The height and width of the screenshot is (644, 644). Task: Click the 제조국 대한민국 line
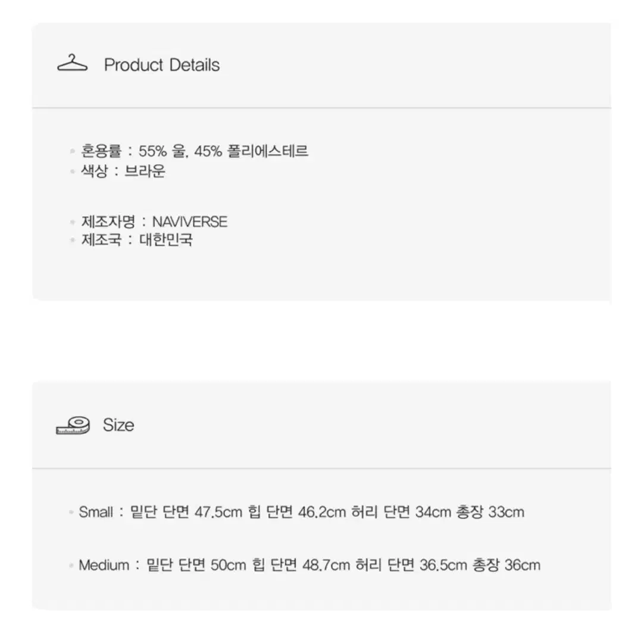tap(137, 239)
